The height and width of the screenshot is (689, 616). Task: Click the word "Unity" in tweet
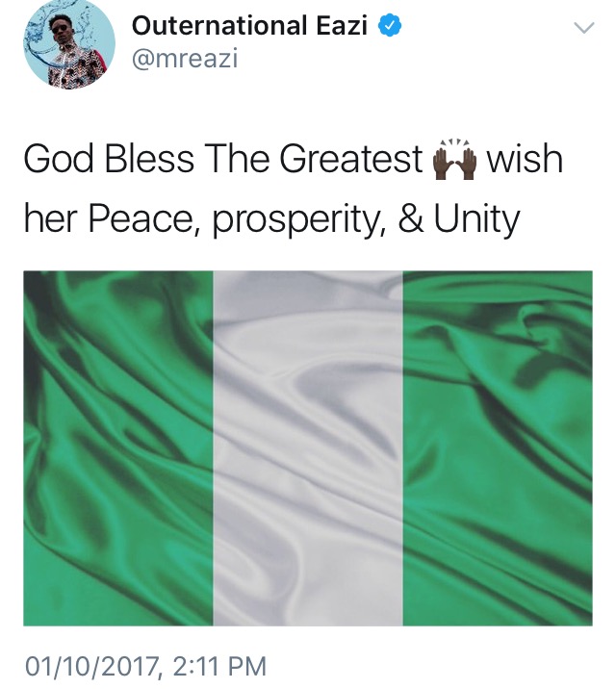tap(476, 220)
